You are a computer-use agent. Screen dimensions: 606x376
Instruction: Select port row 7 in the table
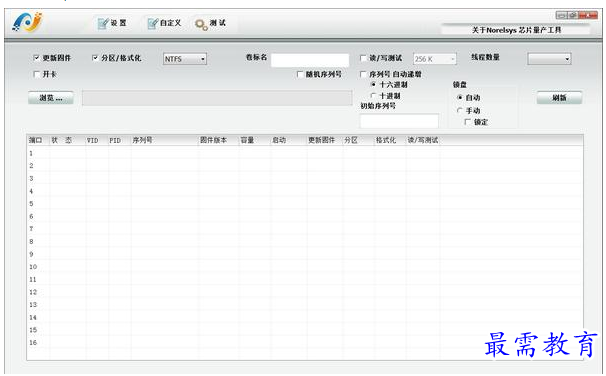[x=305, y=229]
